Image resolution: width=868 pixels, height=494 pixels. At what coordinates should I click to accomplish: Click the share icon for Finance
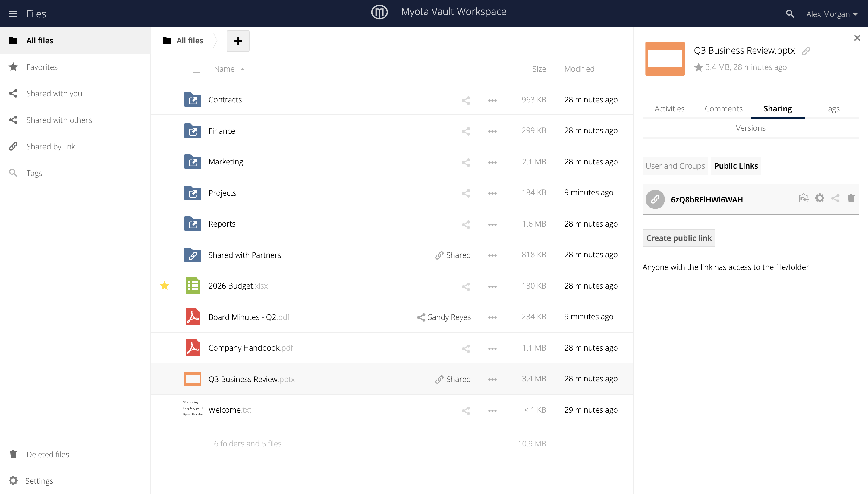click(466, 131)
